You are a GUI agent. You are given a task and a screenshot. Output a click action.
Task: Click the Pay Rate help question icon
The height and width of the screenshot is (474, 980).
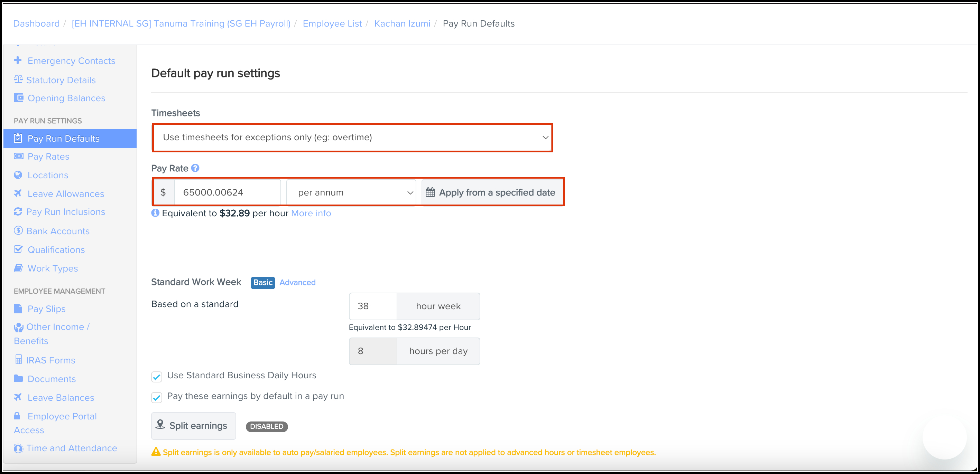tap(195, 168)
